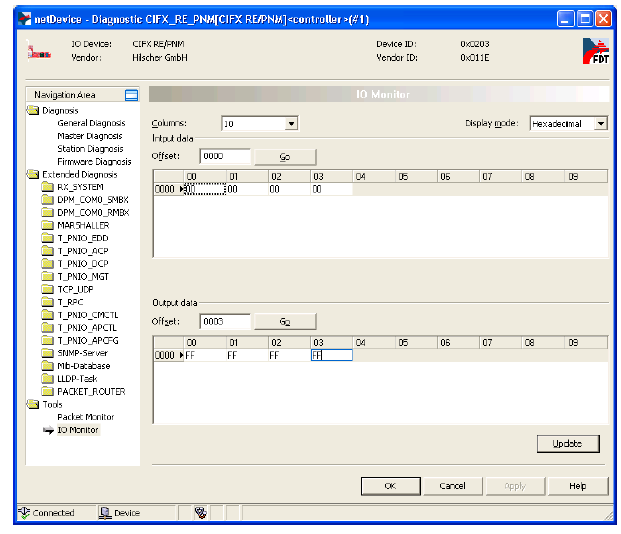This screenshot has height=534, width=621.
Task: Select output data cell under column 03
Action: click(x=330, y=355)
